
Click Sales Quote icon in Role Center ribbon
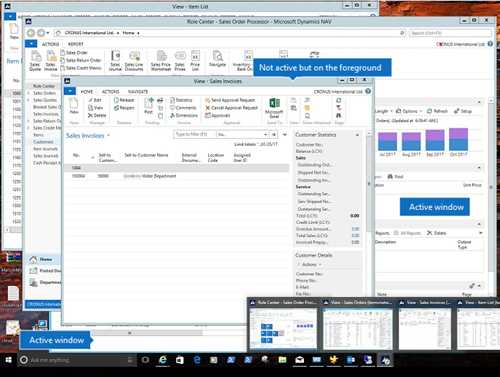point(35,61)
